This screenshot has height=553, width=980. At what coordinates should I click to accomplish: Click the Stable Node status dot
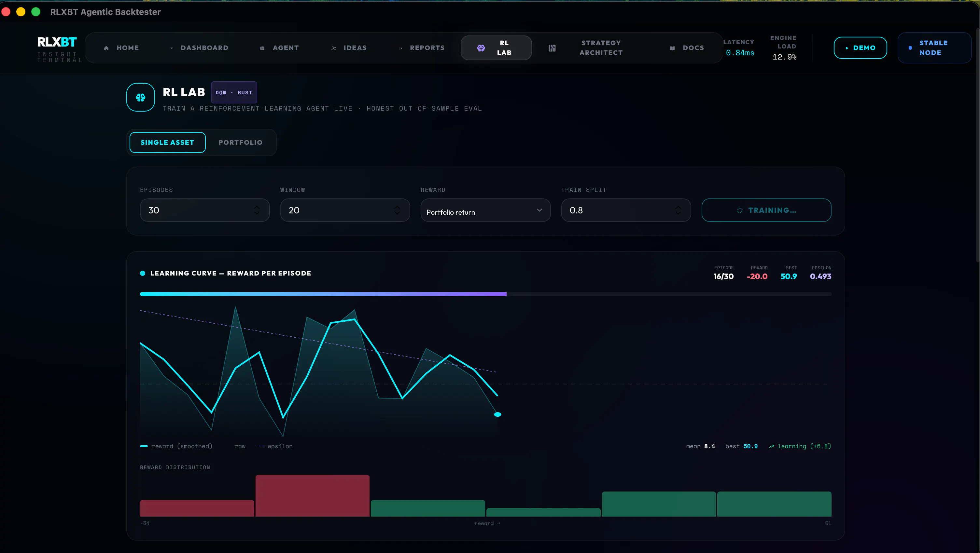[x=910, y=48]
